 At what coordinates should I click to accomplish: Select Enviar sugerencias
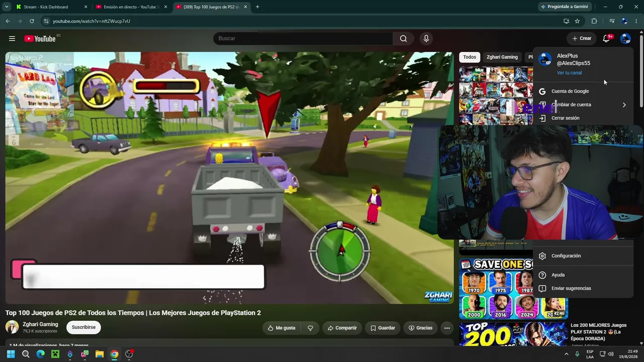(583, 289)
